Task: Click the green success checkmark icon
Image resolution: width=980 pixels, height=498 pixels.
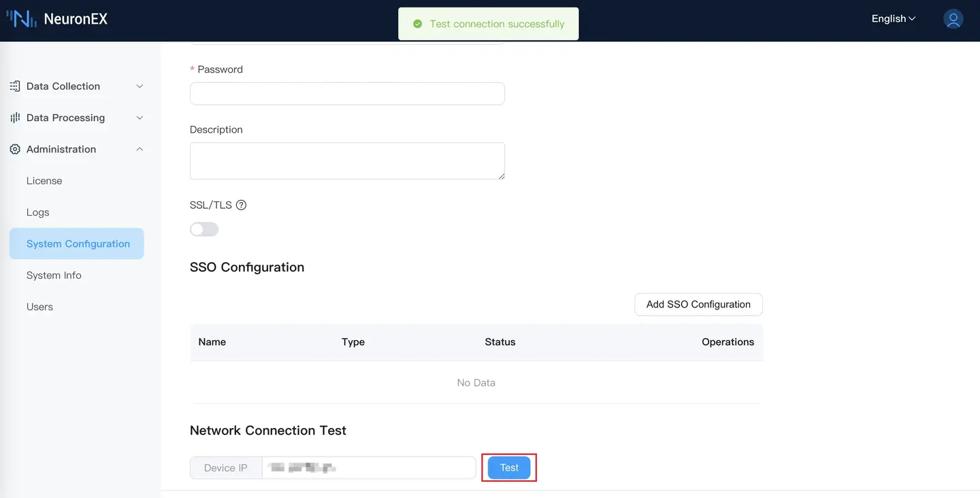Action: click(x=418, y=24)
